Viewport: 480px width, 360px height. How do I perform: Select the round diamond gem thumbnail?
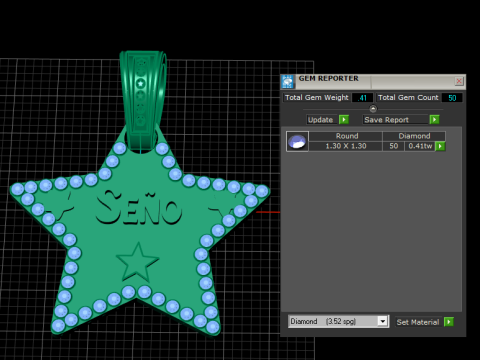[297, 141]
